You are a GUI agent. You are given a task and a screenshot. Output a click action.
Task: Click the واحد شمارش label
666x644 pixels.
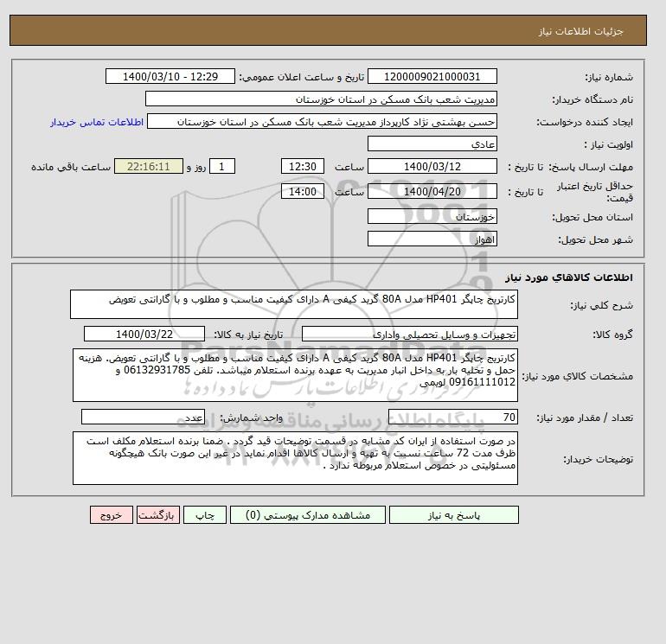[251, 418]
